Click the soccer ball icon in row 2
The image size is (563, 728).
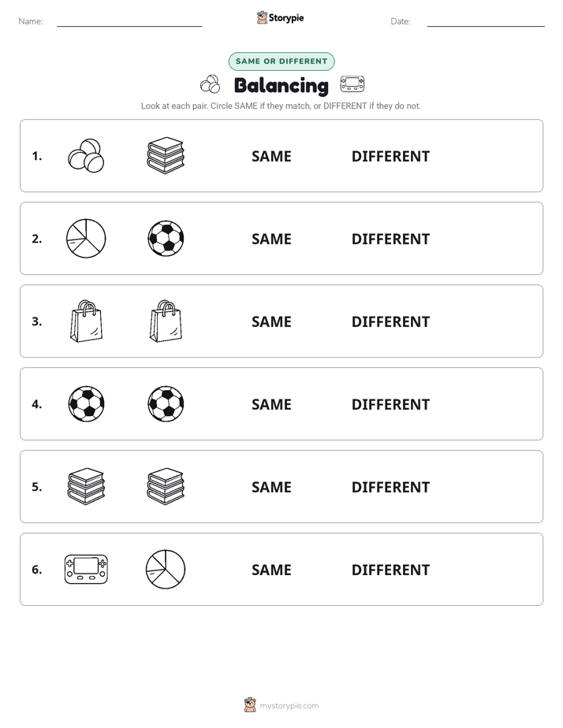(166, 238)
